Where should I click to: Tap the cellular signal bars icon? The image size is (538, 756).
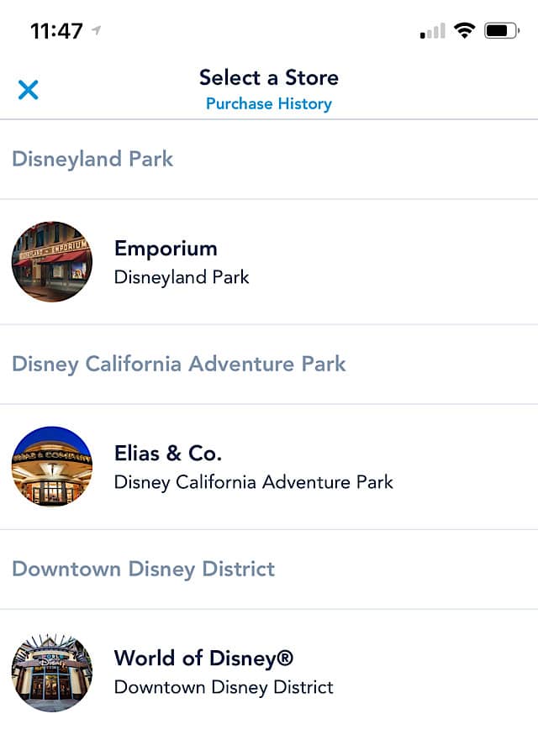pos(433,31)
